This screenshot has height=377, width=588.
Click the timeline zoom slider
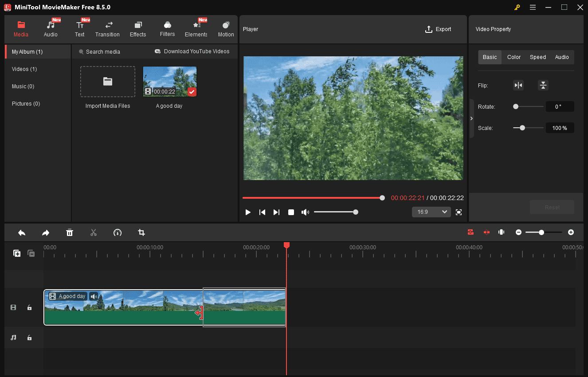pyautogui.click(x=541, y=232)
